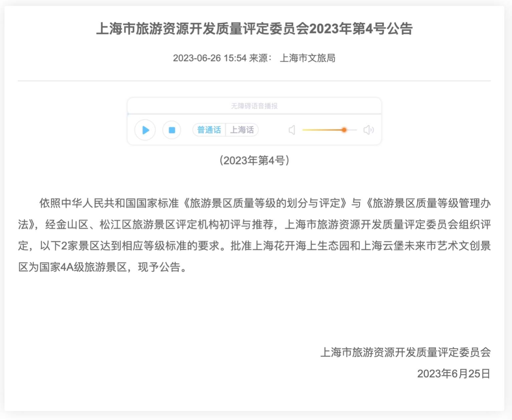Viewport: 512px width, 420px height.
Task: Switch voice to 上海话
Action: point(242,130)
